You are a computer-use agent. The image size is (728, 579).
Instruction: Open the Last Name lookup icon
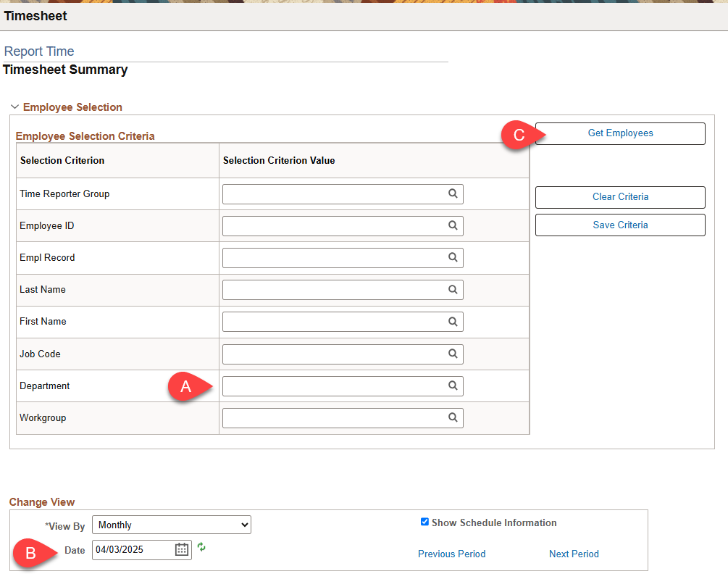tap(453, 289)
